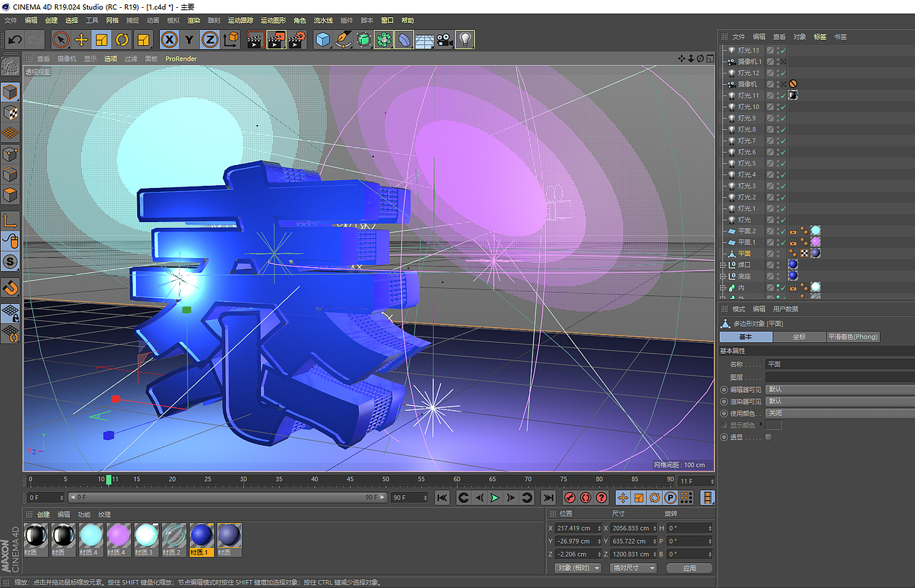Switch to edges mode icon
Viewport: 915px width, 588px height.
point(10,174)
